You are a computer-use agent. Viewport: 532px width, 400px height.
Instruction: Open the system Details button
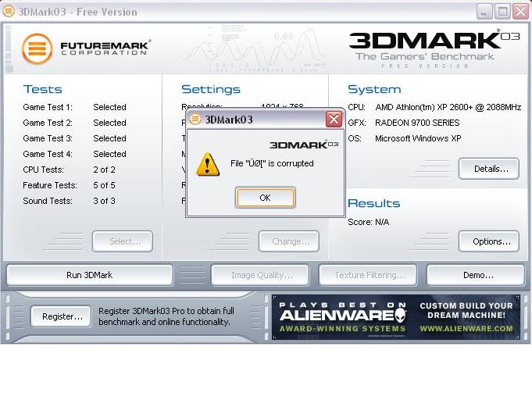[x=489, y=169]
